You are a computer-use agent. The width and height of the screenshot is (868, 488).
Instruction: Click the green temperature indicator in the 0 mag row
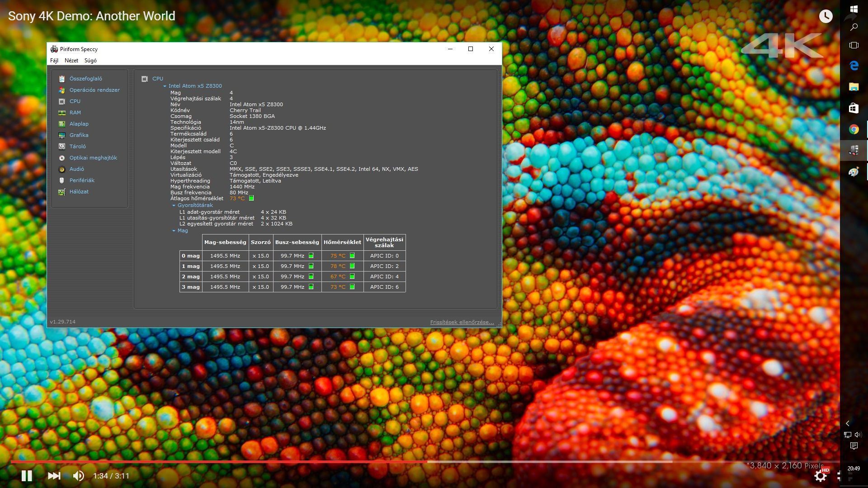click(352, 256)
